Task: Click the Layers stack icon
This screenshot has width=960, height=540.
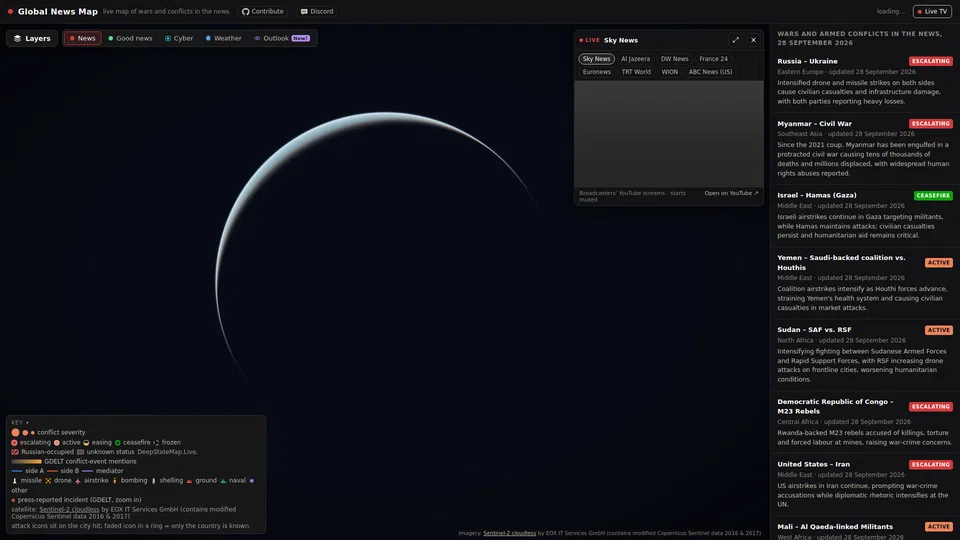Action: point(17,38)
